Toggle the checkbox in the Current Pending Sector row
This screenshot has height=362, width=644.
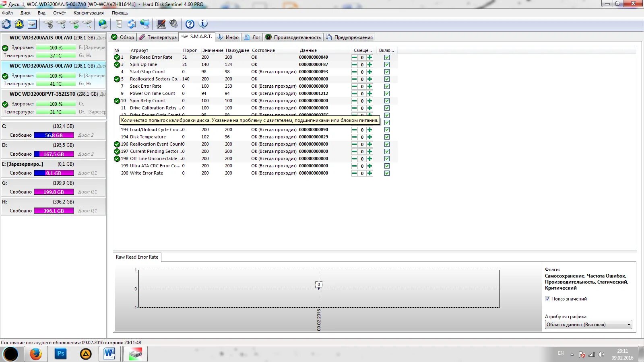click(387, 152)
